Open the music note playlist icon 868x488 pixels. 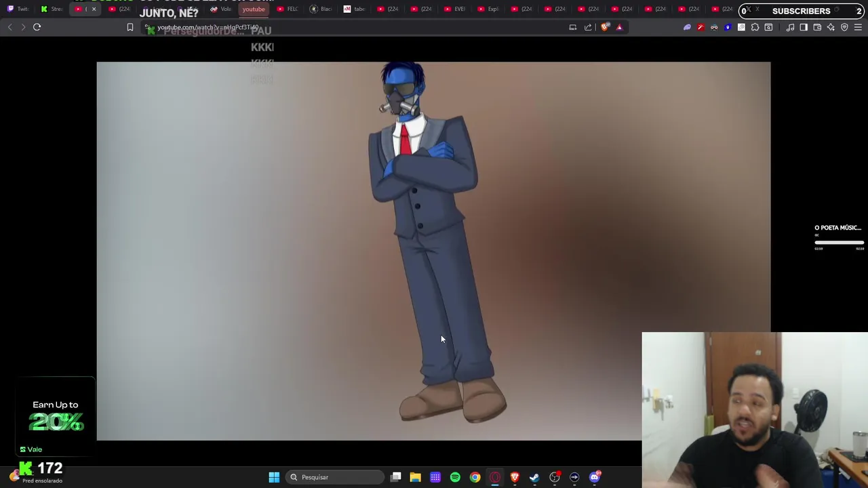click(x=790, y=27)
